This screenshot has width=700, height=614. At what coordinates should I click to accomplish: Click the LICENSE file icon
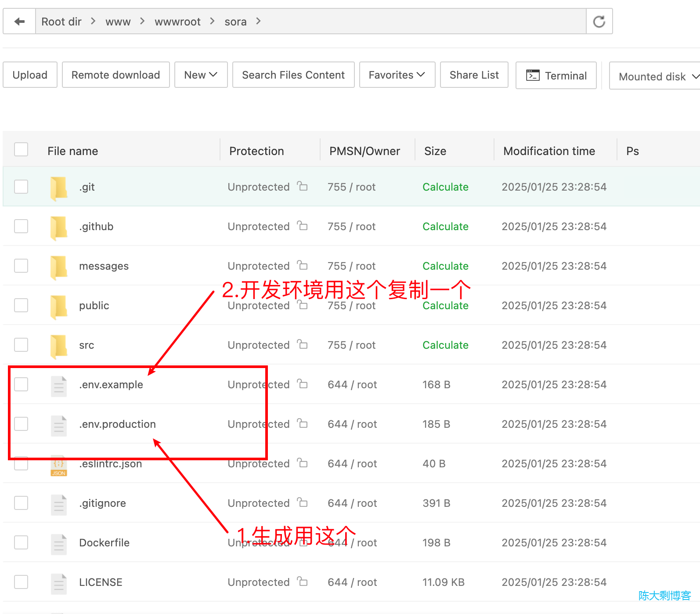[x=59, y=583]
